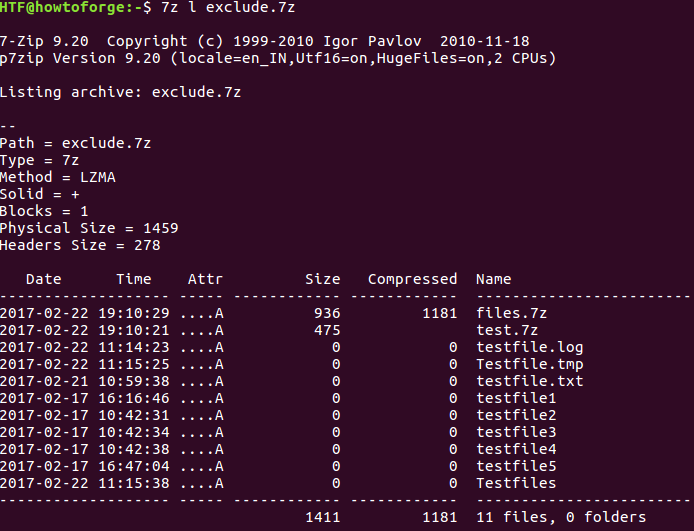Screen dimensions: 694x531
Task: Click the '11 files, 0 folders' summary
Action: [x=561, y=517]
